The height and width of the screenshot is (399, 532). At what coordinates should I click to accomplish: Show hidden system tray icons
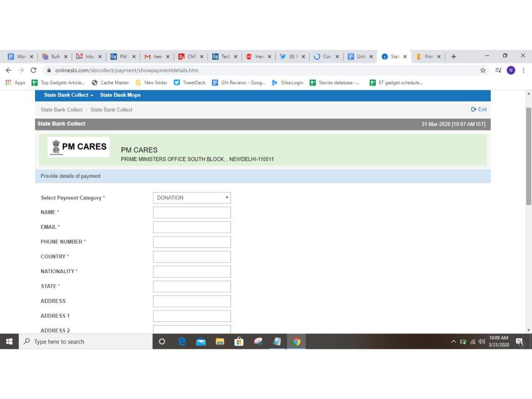coord(453,342)
